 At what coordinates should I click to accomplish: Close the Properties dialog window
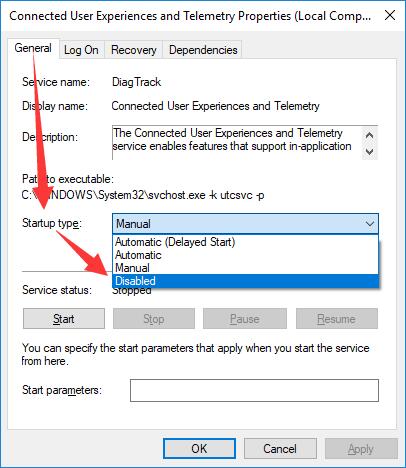coord(390,15)
